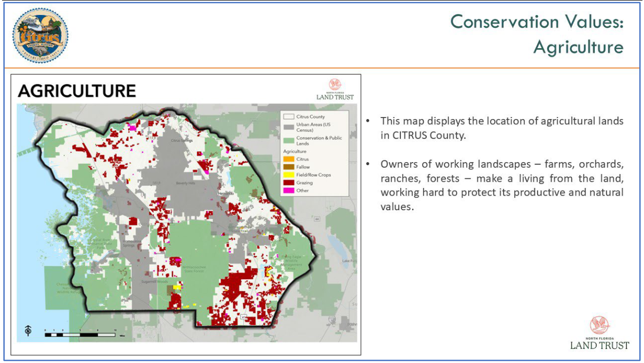This screenshot has width=644, height=363.
Task: Click the orange Citrus legend swatch
Action: [x=289, y=159]
